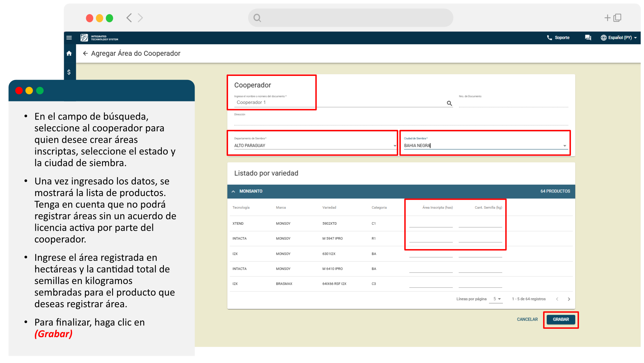The width and height of the screenshot is (644, 363).
Task: Click the Soporte phone icon
Action: pyautogui.click(x=549, y=38)
